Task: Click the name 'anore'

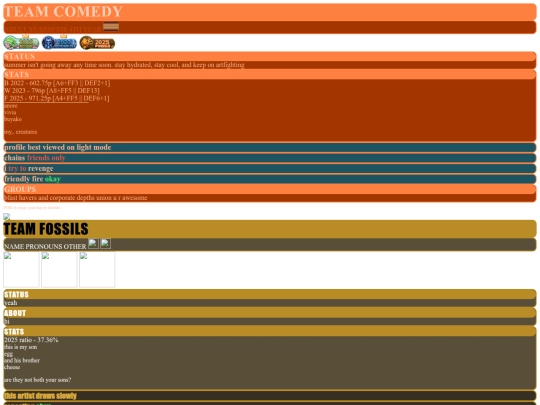Action: coord(11,106)
